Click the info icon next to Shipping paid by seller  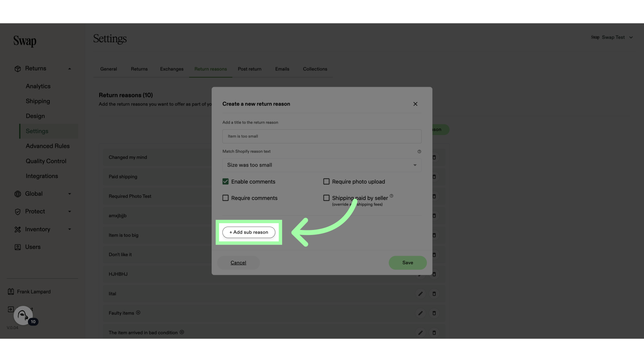pos(391,196)
